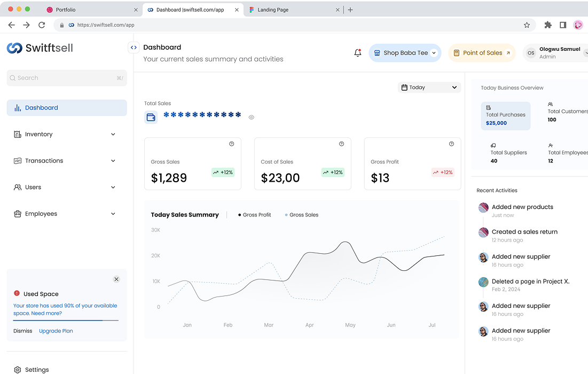The width and height of the screenshot is (588, 374).
Task: Expand the Employees menu chevron
Action: 113,214
